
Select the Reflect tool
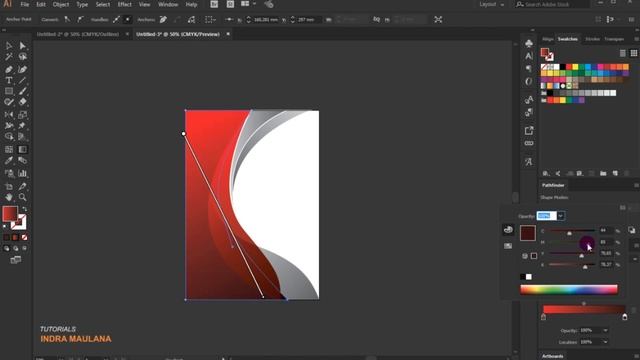tap(9, 115)
